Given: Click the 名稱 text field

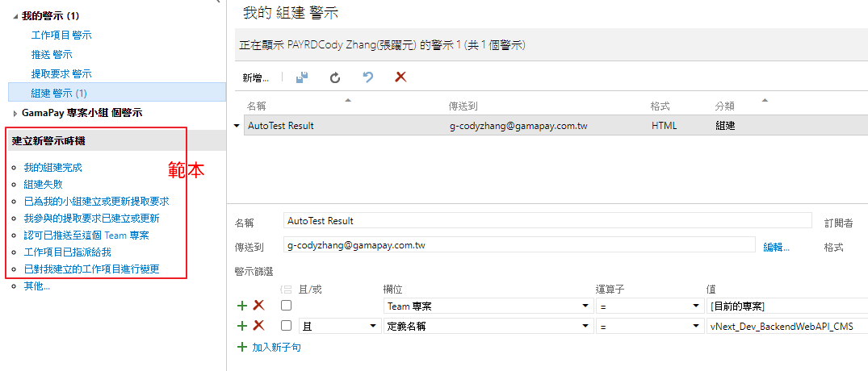Looking at the screenshot, I should [x=547, y=220].
